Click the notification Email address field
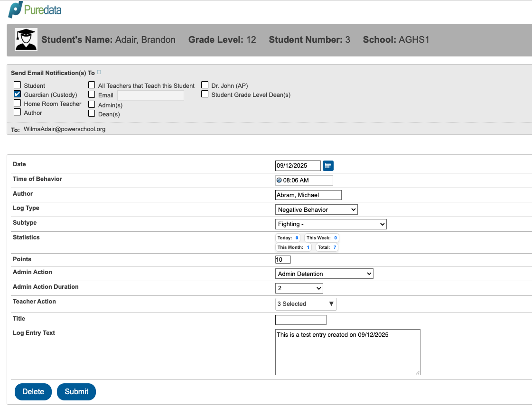 [x=150, y=95]
